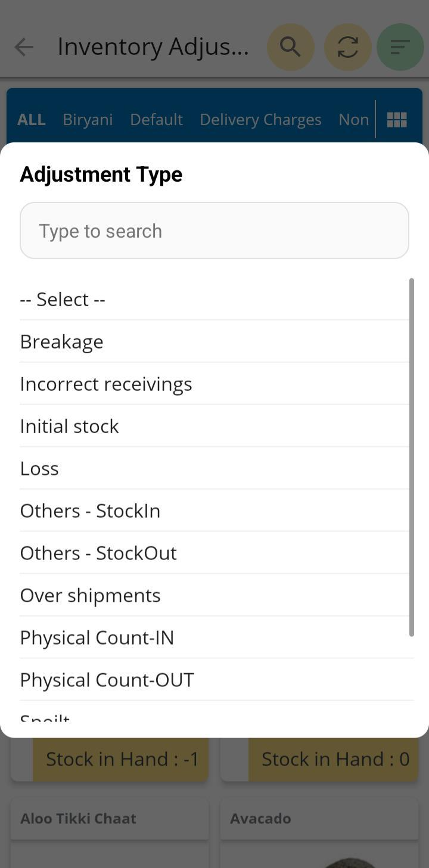Tap the refresh sync icon

(347, 47)
